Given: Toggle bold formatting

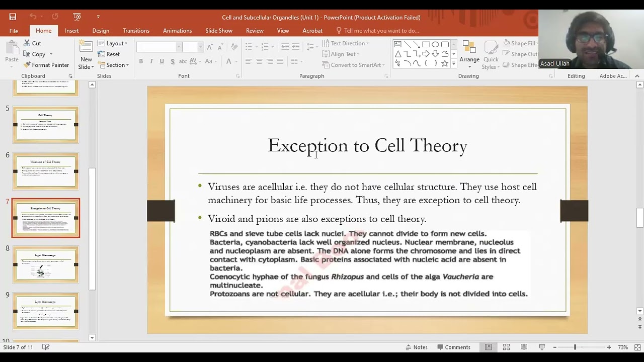Looking at the screenshot, I should [141, 61].
